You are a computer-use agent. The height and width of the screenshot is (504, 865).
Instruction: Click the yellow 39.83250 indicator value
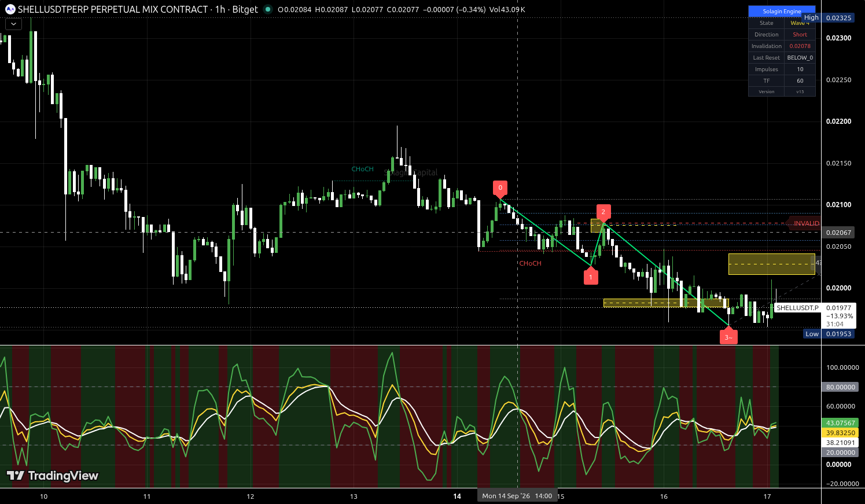click(x=840, y=433)
